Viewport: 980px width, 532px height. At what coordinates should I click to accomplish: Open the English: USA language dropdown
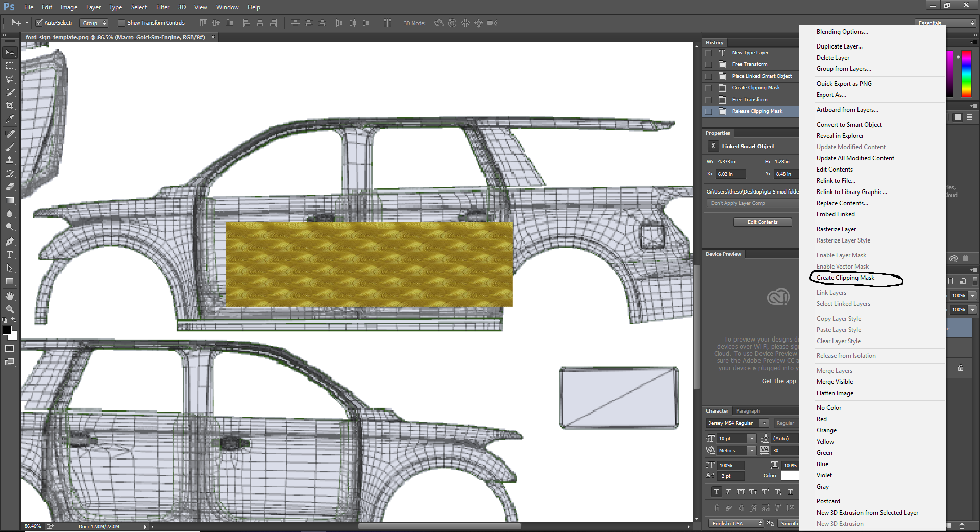tap(736, 523)
